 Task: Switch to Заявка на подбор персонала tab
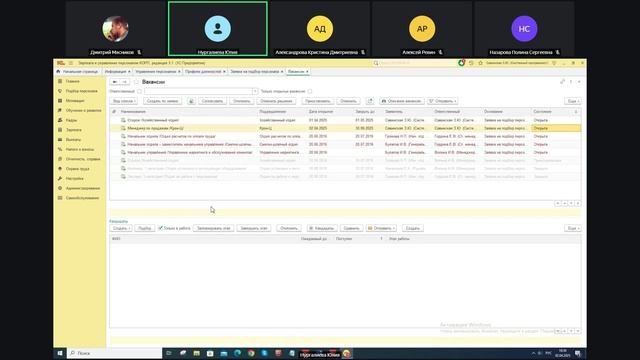(255, 71)
